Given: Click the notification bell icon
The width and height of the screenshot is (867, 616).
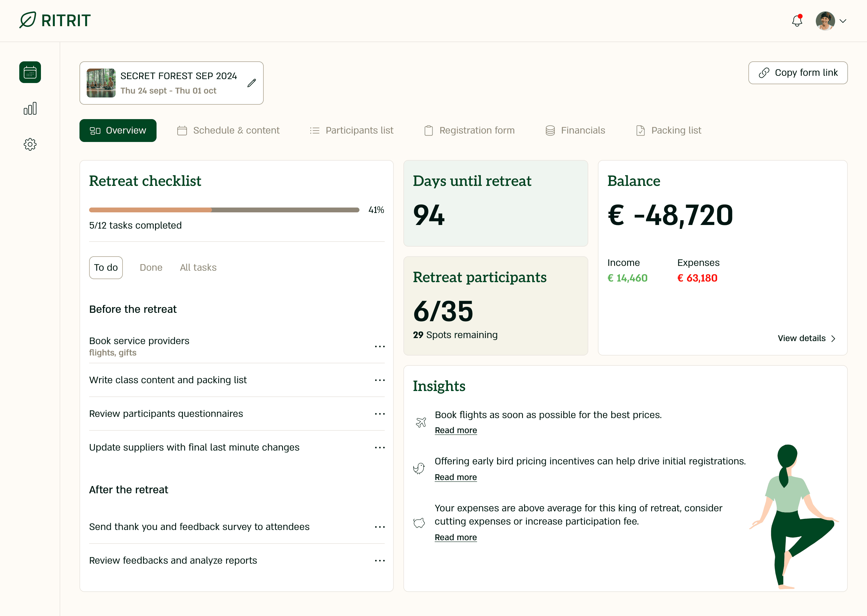Looking at the screenshot, I should (797, 21).
